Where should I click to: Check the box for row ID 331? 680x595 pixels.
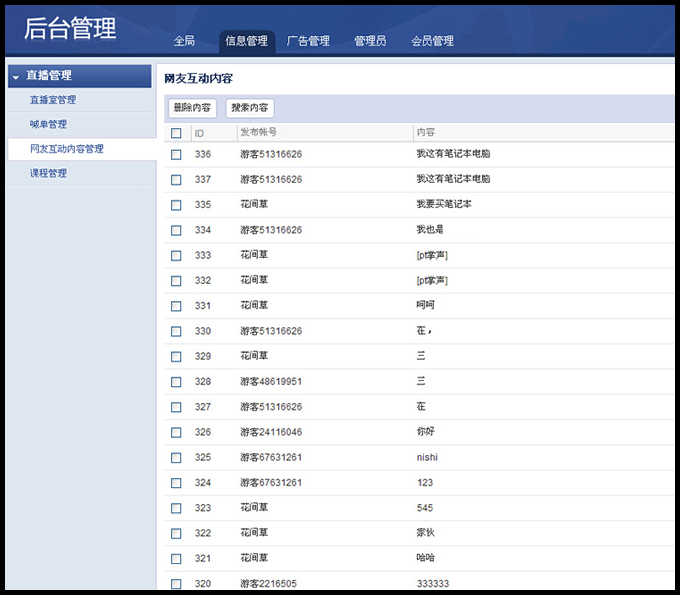176,306
